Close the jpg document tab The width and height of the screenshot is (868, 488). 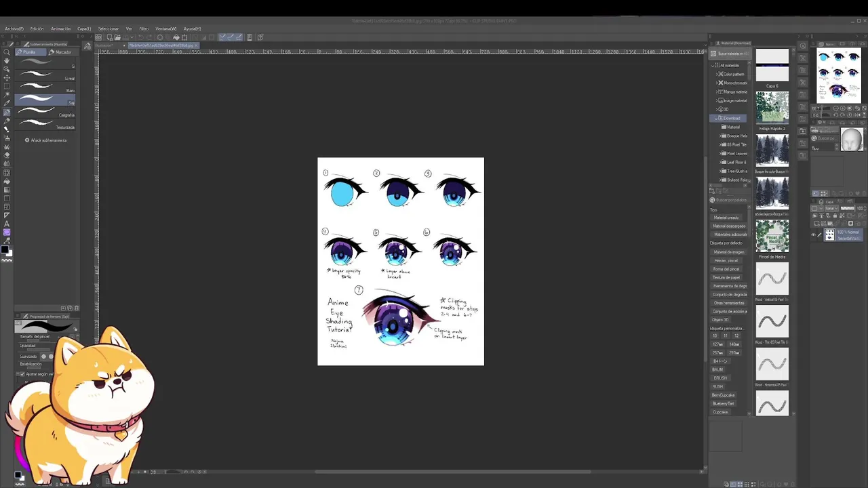point(196,45)
